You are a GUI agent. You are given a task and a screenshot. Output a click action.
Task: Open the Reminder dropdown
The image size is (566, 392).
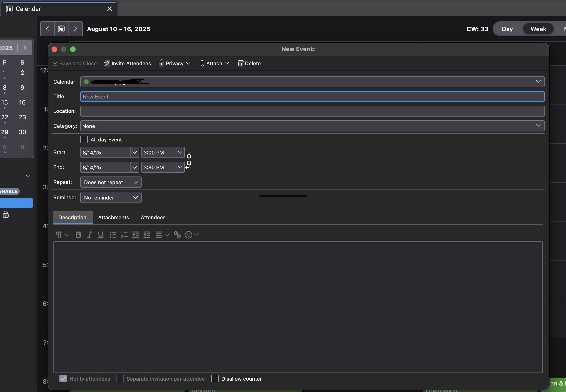tap(111, 197)
